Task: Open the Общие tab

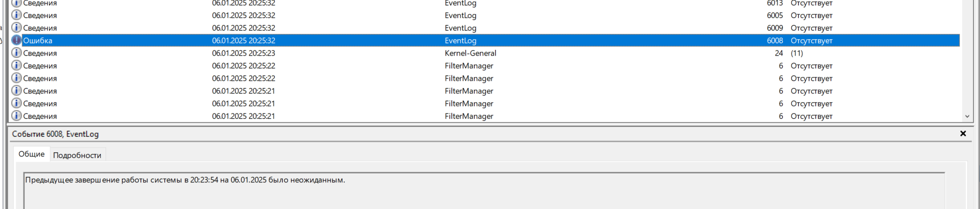Action: pos(31,154)
